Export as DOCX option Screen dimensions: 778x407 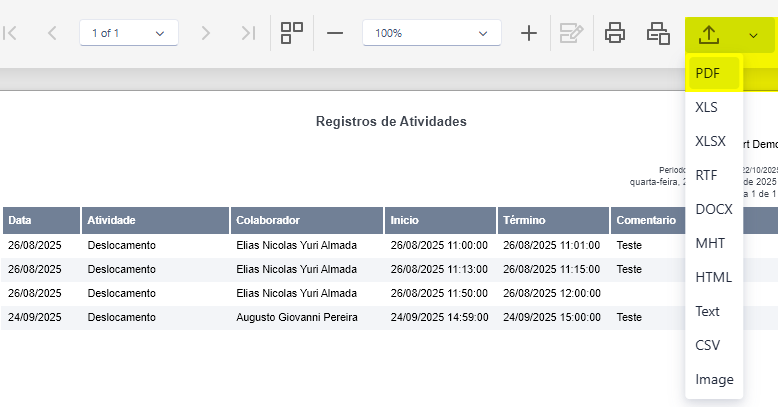pos(714,209)
